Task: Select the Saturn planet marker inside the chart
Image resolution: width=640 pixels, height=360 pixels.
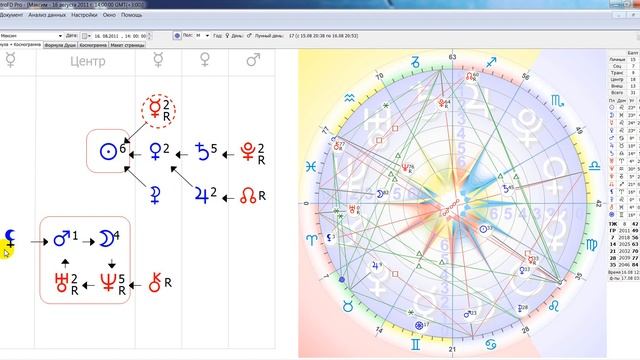Action: click(506, 189)
